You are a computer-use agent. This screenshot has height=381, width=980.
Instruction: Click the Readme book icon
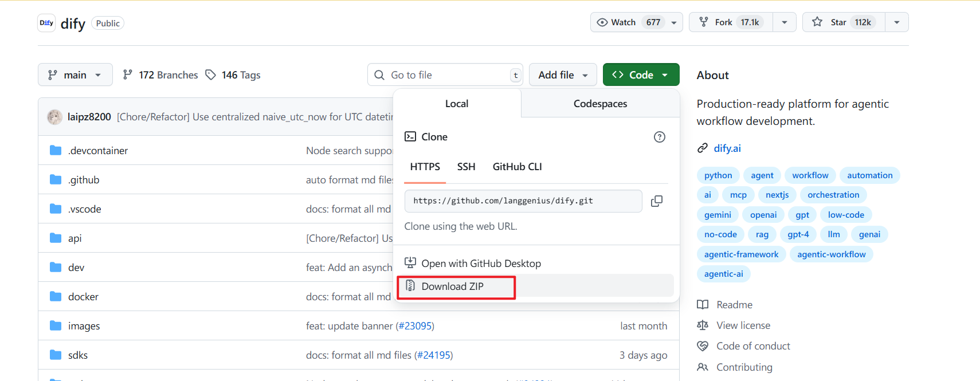(x=703, y=305)
